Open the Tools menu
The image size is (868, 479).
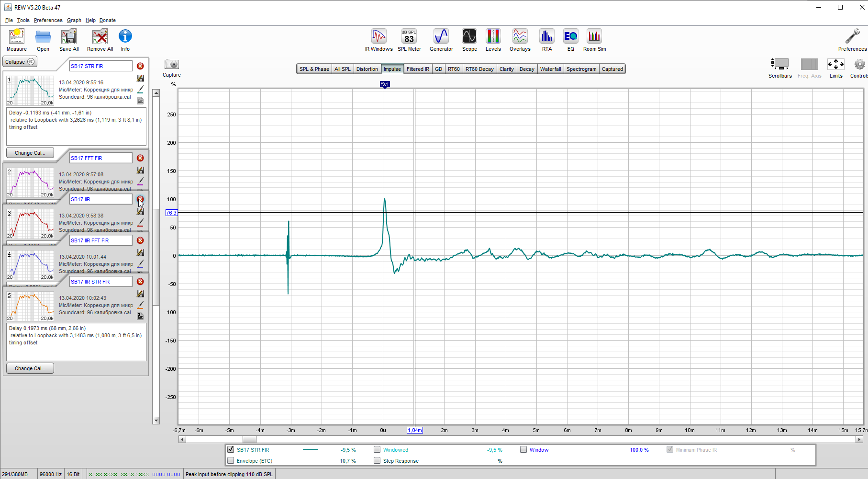point(23,20)
